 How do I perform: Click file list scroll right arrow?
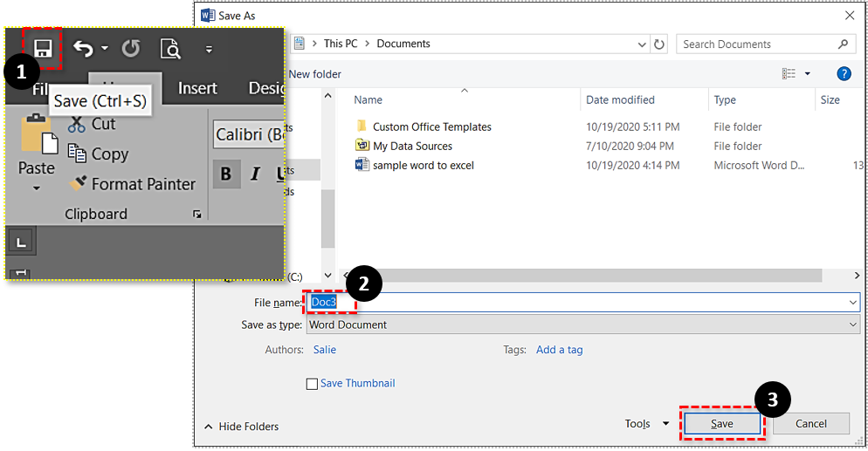tap(857, 276)
